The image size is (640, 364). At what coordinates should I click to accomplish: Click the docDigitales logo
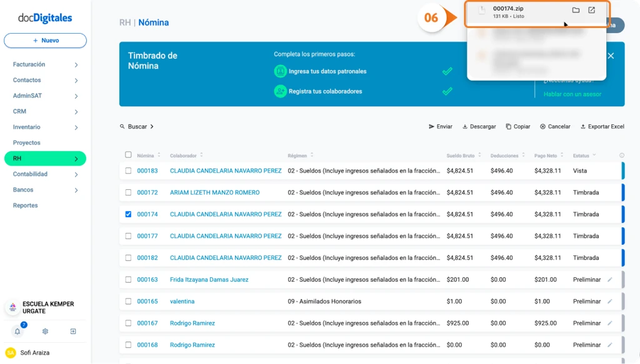tap(45, 18)
